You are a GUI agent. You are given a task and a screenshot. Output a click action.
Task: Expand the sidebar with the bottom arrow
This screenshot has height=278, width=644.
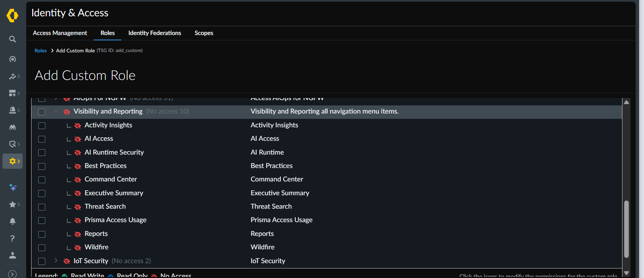[x=12, y=274]
